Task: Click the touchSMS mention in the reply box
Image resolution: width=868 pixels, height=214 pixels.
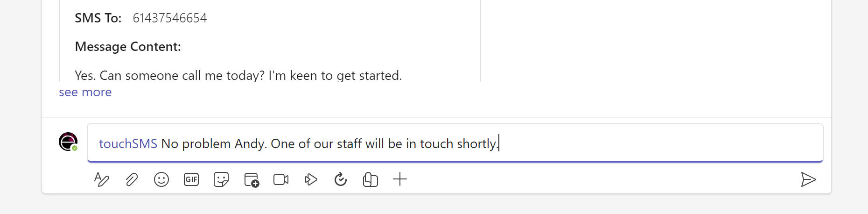Action: (128, 143)
